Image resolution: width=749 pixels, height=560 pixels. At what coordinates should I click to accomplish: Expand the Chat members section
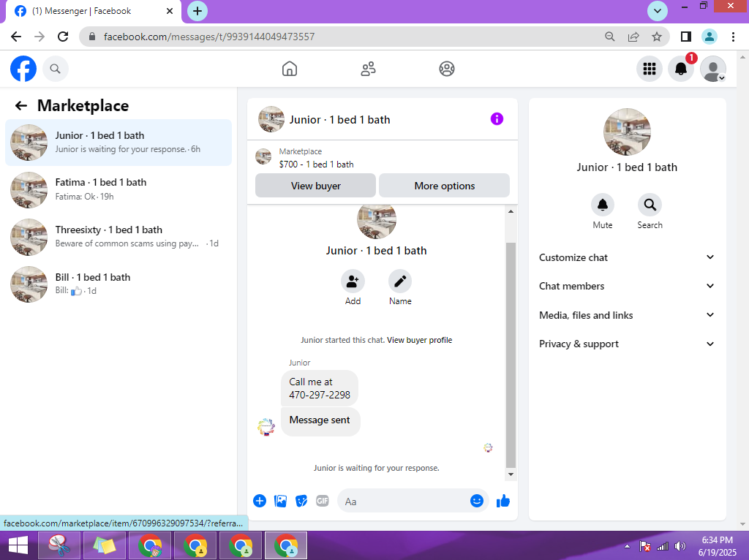pyautogui.click(x=627, y=286)
